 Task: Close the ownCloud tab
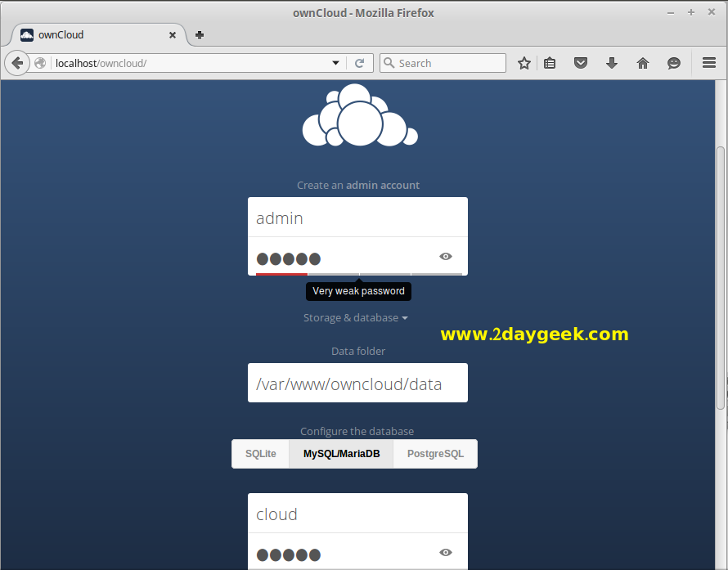pyautogui.click(x=173, y=35)
